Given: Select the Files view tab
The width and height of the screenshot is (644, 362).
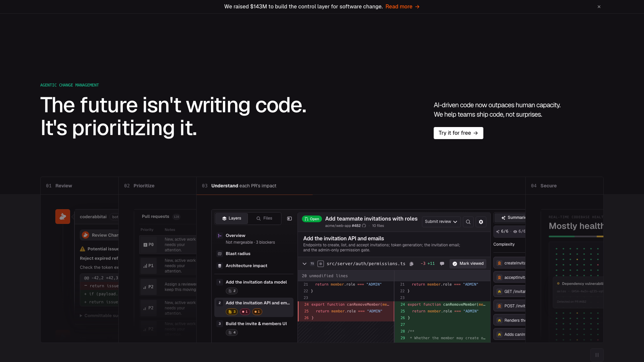Looking at the screenshot, I should point(264,218).
